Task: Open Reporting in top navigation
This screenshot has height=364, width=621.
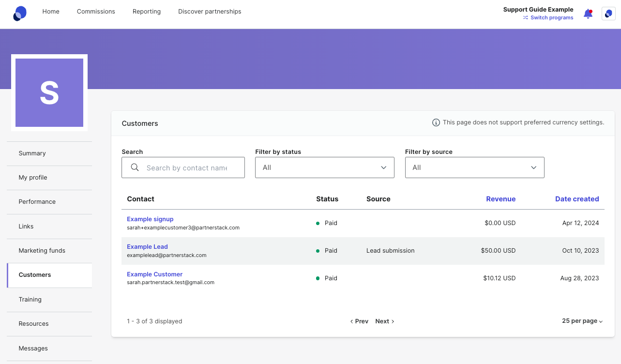Action: pyautogui.click(x=147, y=12)
